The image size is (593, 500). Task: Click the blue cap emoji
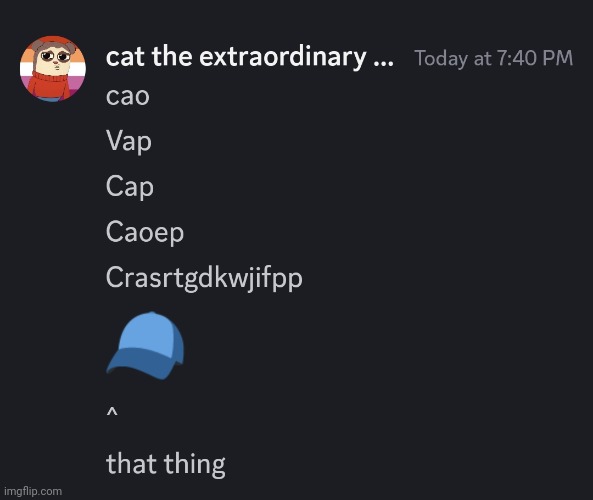145,346
